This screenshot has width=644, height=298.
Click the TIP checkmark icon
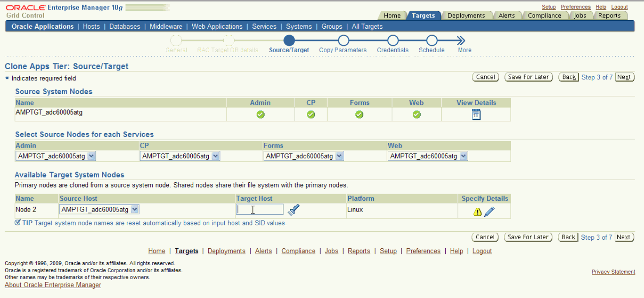pyautogui.click(x=17, y=222)
